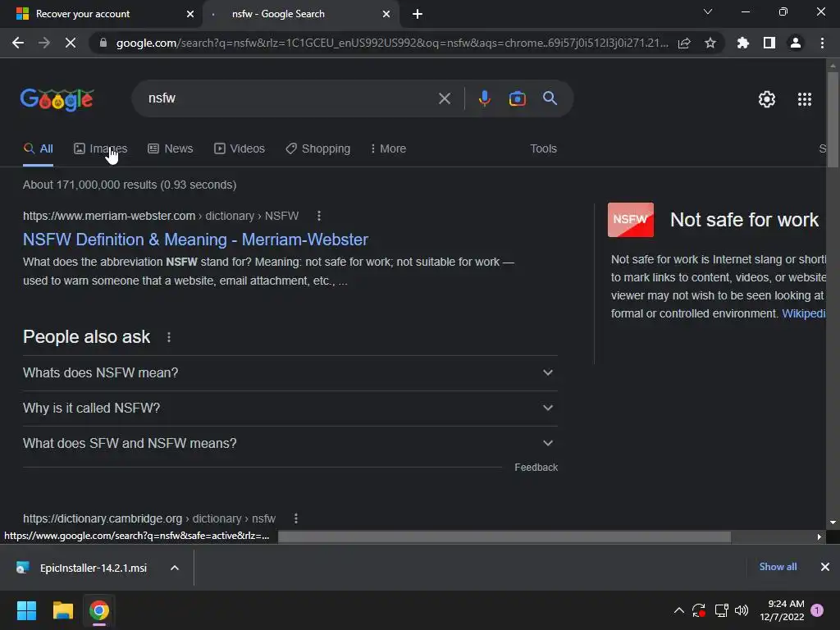Switch to the Recover your account browser tab
Viewport: 840px width, 630px height.
click(101, 14)
